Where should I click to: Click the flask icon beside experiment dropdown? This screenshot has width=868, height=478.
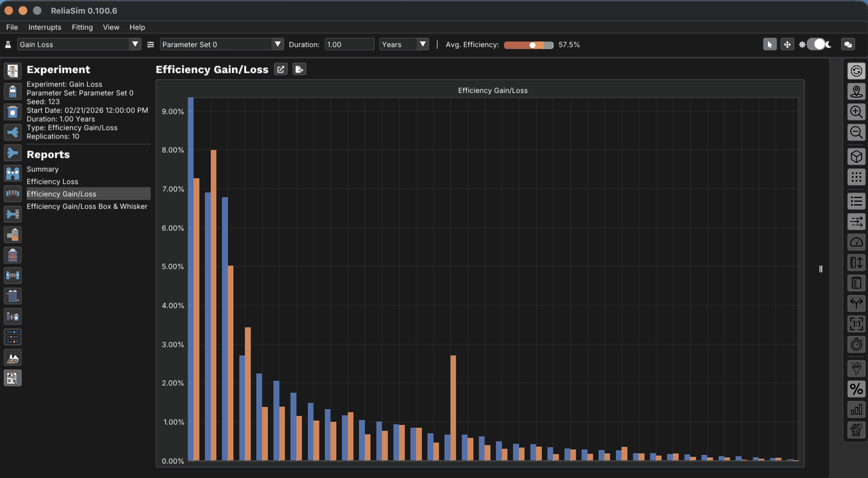click(x=8, y=45)
